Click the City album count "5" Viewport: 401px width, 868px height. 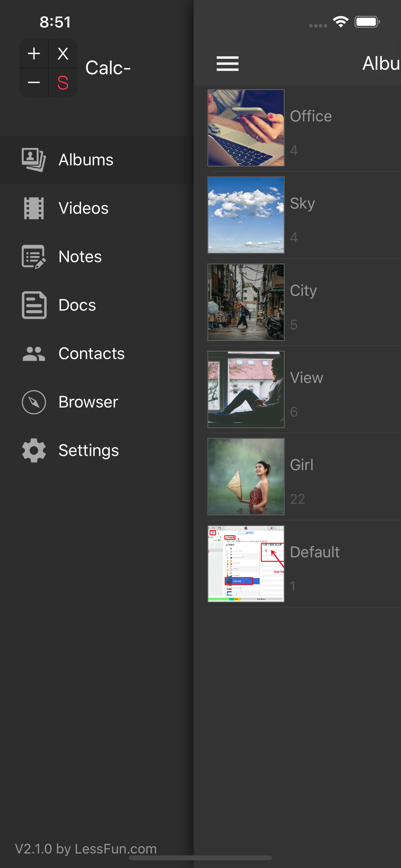click(x=294, y=325)
